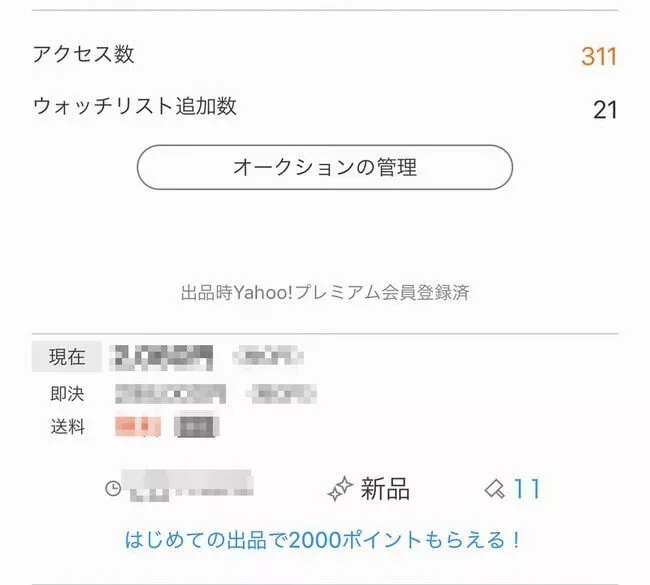This screenshot has width=650, height=585.
Task: Click the 送料 label
Action: click(67, 427)
